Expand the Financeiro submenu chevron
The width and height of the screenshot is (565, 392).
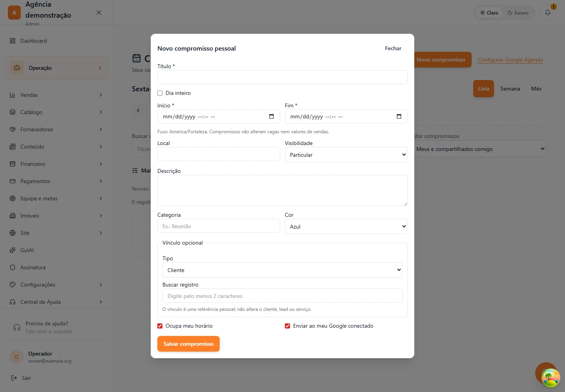coord(101,164)
